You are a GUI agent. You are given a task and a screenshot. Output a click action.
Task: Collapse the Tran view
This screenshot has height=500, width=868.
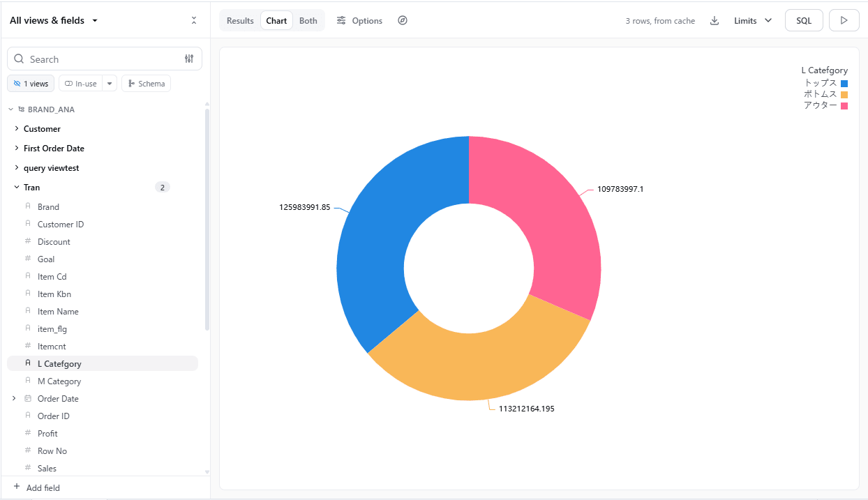point(16,187)
